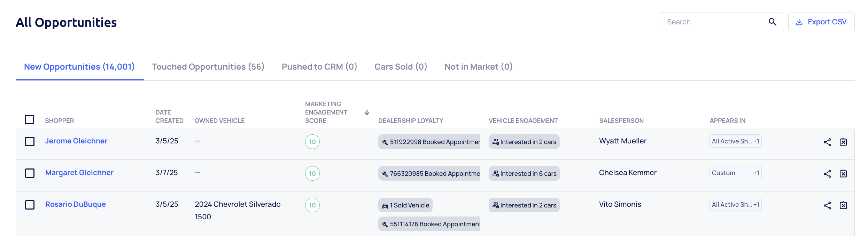Sort by Marketing Engagement Score arrow
Screen dimensions: 868x236
367,112
